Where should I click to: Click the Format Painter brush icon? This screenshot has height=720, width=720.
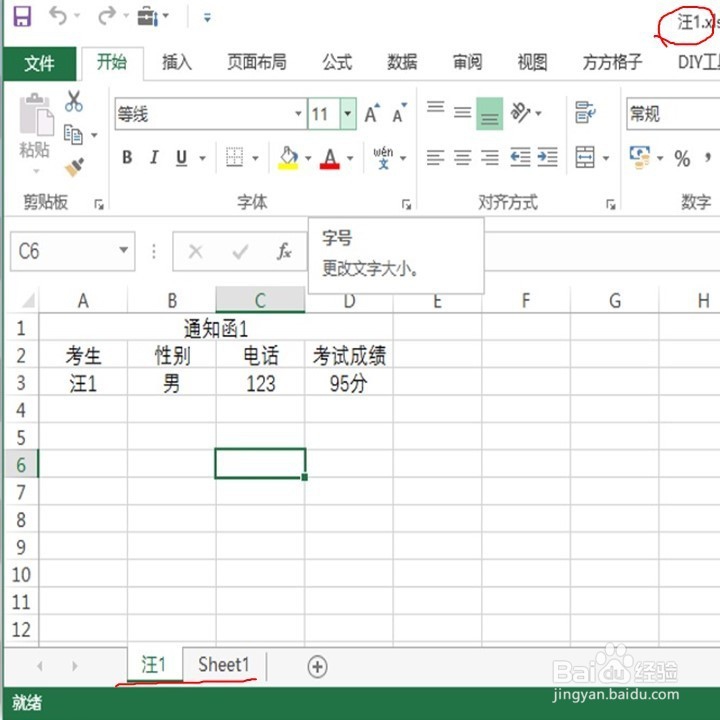[x=74, y=168]
